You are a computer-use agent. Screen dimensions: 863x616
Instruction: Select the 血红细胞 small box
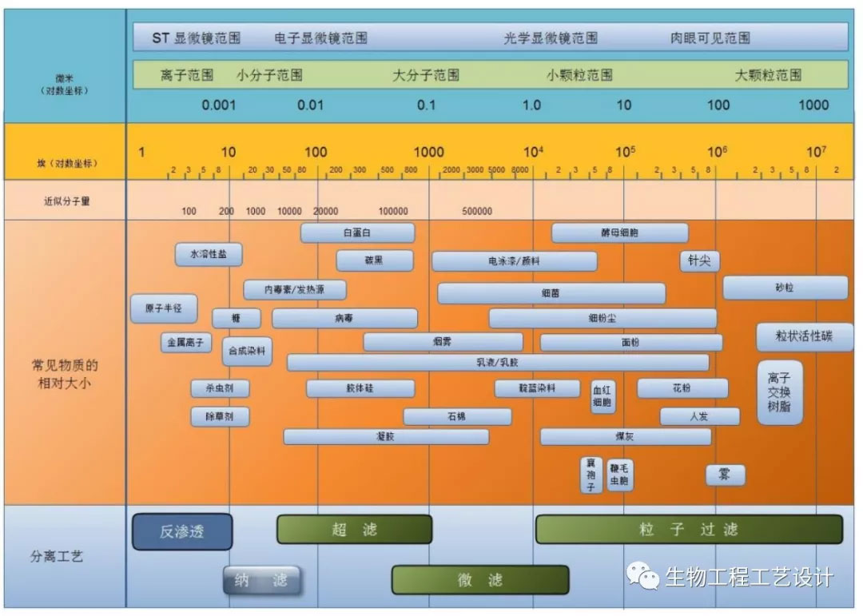(603, 395)
